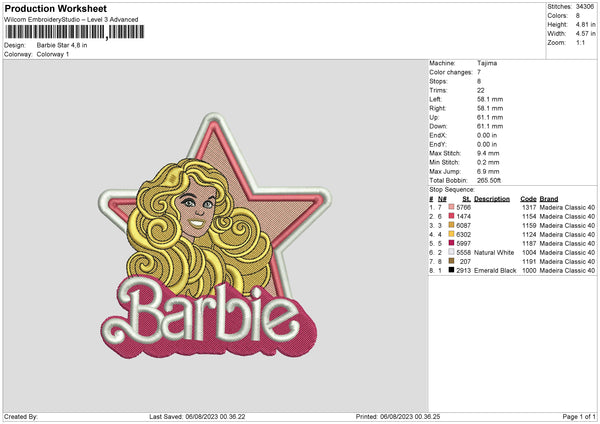Click the 'Color changes:' label

[451, 72]
